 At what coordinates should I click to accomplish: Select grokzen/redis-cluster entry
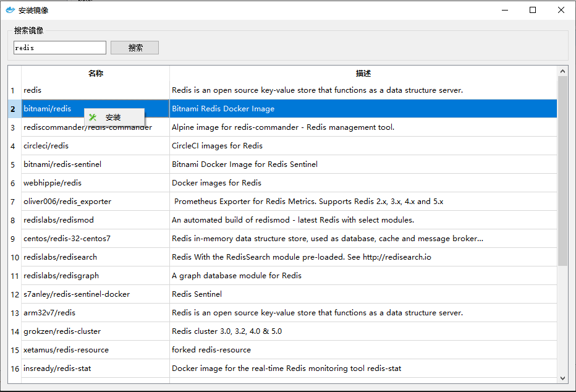(x=96, y=331)
